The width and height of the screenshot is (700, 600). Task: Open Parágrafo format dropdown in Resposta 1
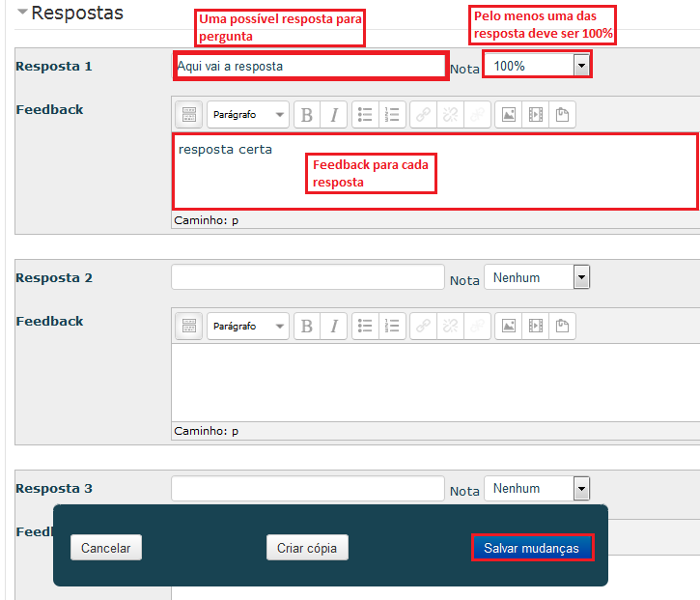pyautogui.click(x=247, y=115)
